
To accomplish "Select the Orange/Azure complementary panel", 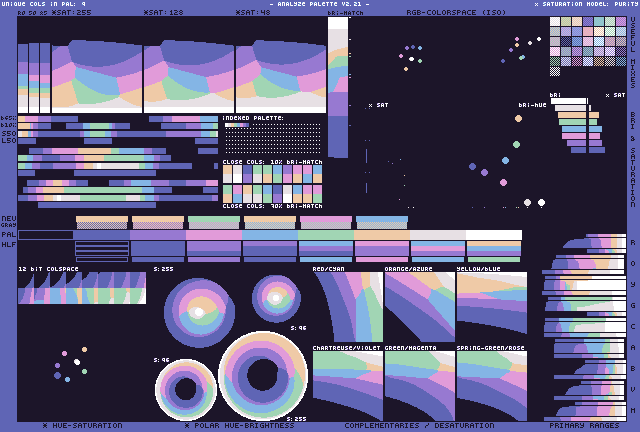I will (x=419, y=307).
